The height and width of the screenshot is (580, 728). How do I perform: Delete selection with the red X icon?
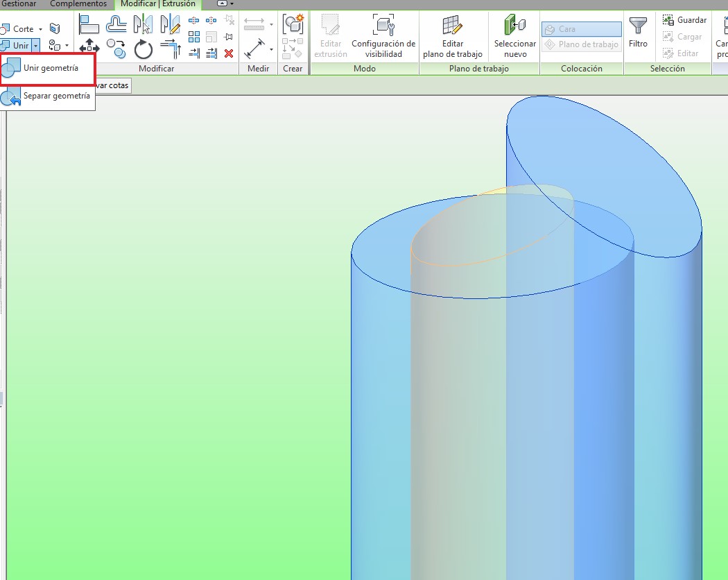[229, 53]
